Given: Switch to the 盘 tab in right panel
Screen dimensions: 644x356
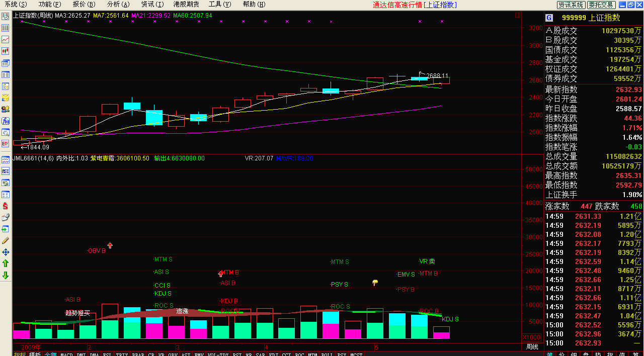Looking at the screenshot, I should pos(586,353).
